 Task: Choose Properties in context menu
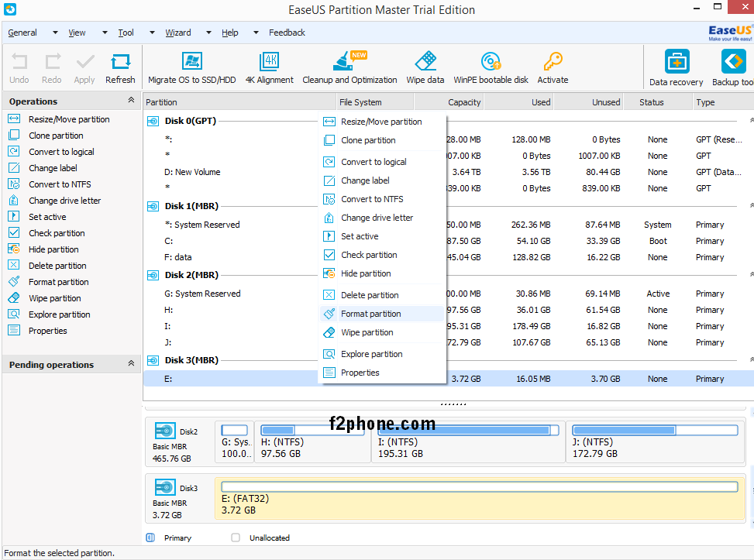[382, 373]
